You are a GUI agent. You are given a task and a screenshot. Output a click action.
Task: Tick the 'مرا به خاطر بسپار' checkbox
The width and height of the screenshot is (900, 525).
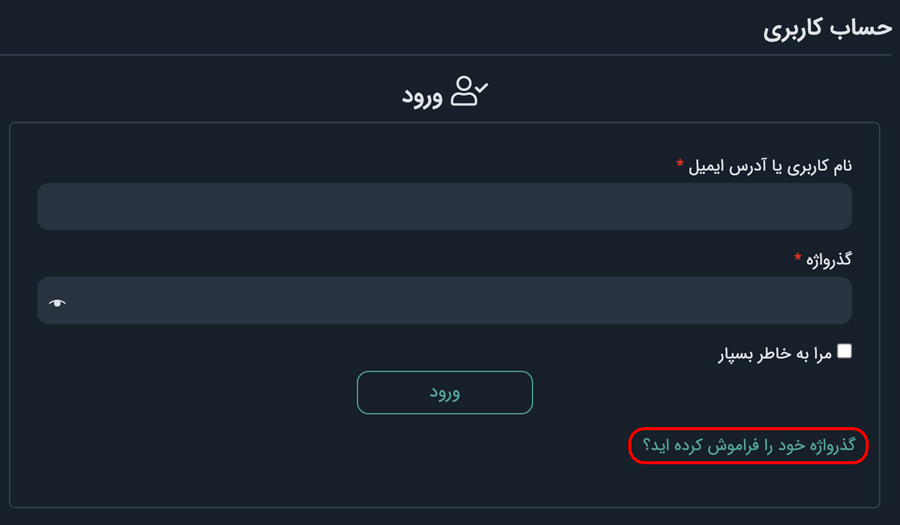[845, 351]
